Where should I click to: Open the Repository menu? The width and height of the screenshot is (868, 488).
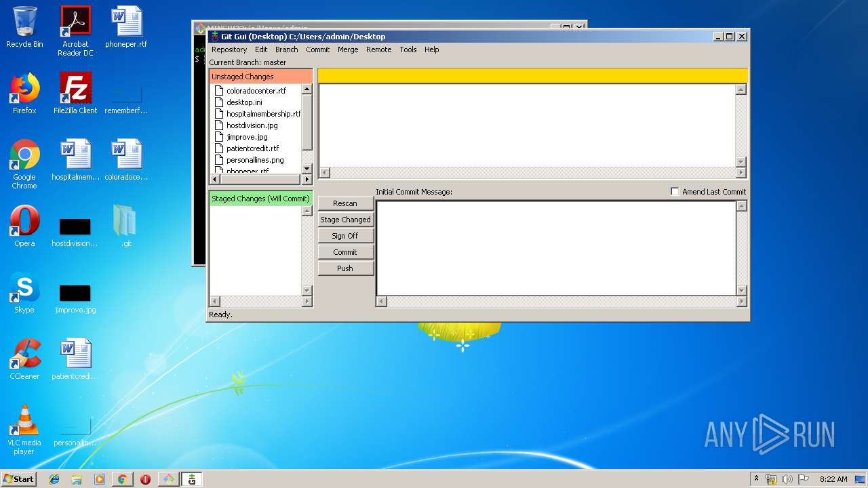pyautogui.click(x=229, y=49)
